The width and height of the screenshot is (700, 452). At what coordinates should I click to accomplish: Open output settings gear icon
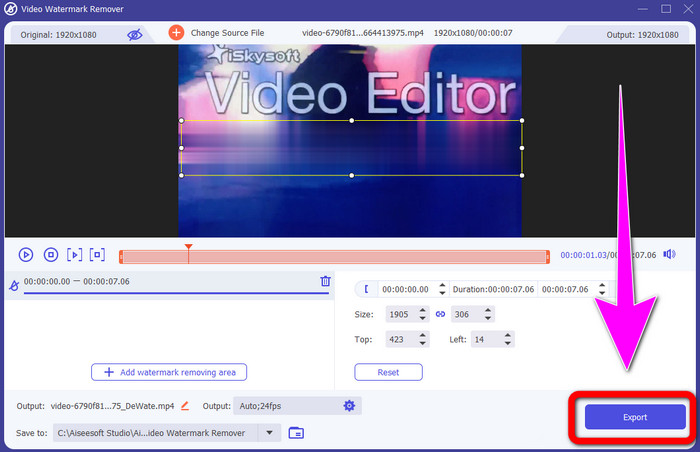pos(349,406)
